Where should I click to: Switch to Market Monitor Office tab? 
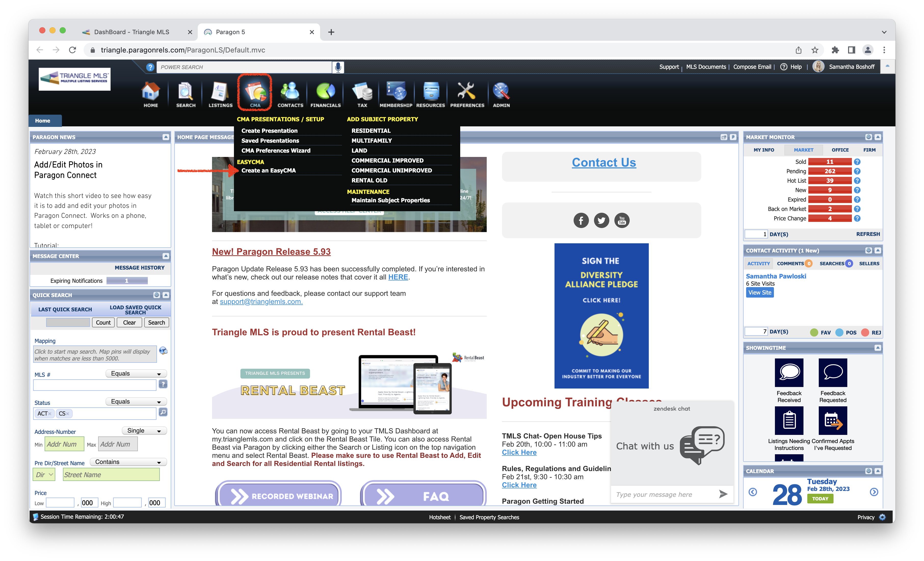840,150
